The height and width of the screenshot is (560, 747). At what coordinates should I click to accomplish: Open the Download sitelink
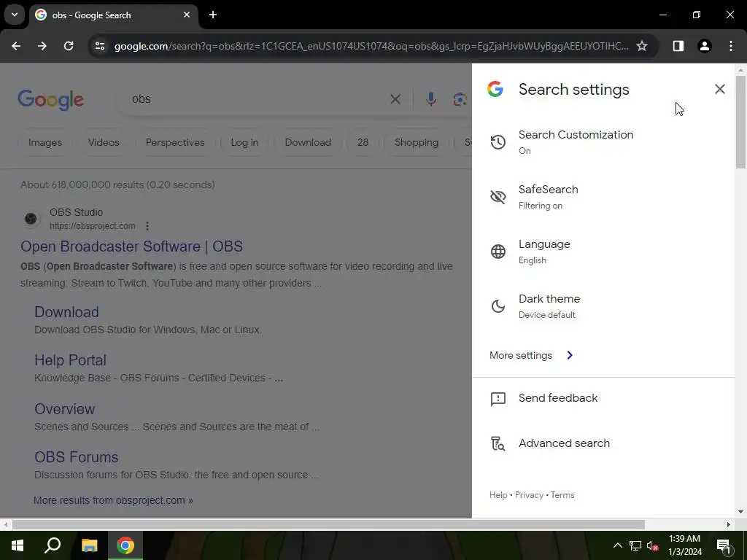pyautogui.click(x=66, y=312)
